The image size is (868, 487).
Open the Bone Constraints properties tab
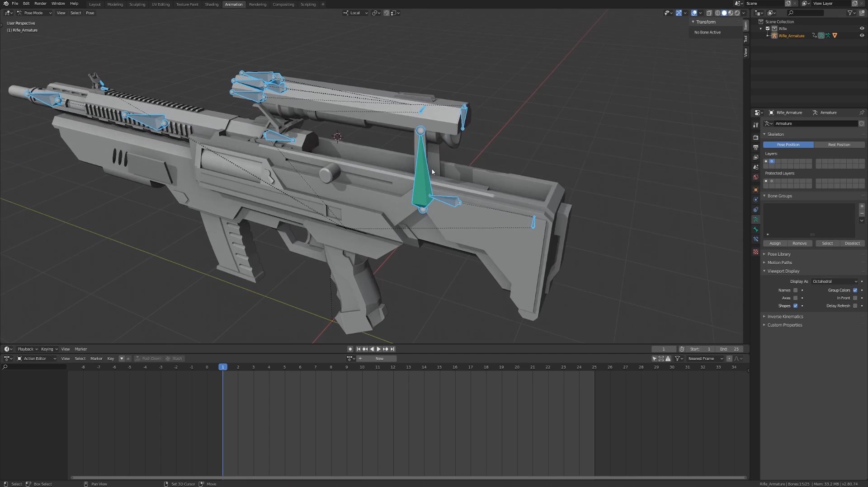(x=755, y=239)
